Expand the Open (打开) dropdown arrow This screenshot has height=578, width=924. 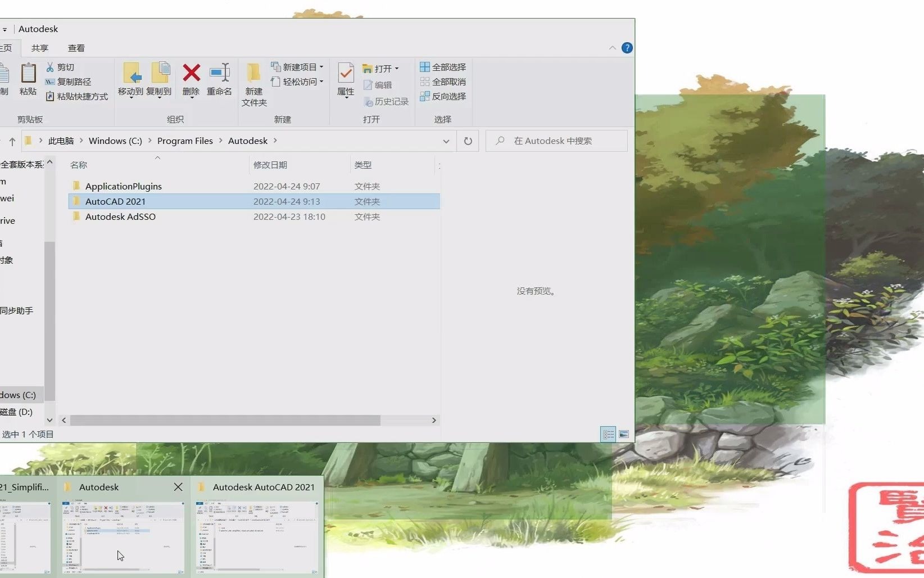point(397,69)
